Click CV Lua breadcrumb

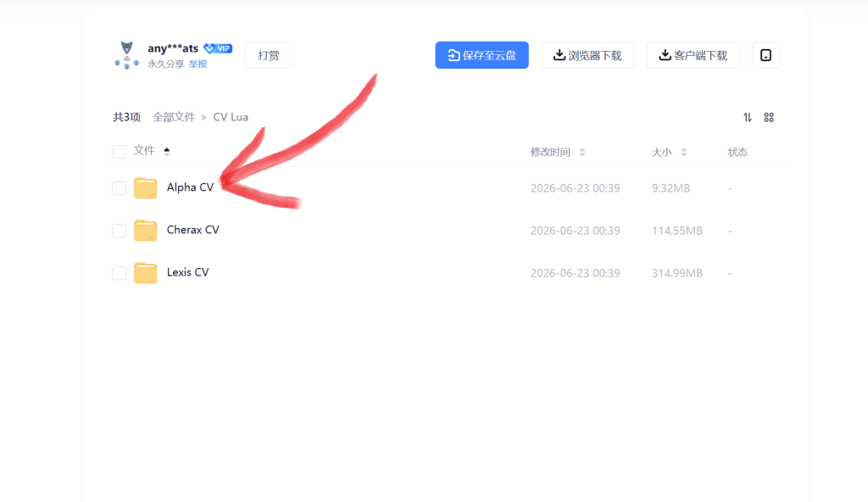coord(231,117)
